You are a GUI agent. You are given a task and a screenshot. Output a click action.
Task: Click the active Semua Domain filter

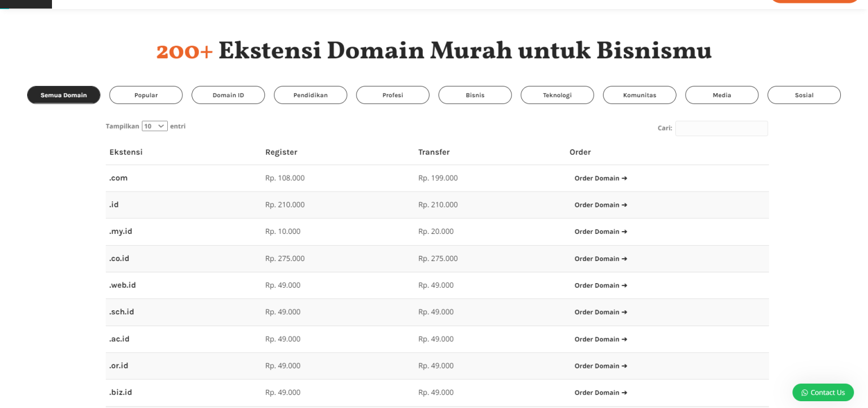pos(63,95)
